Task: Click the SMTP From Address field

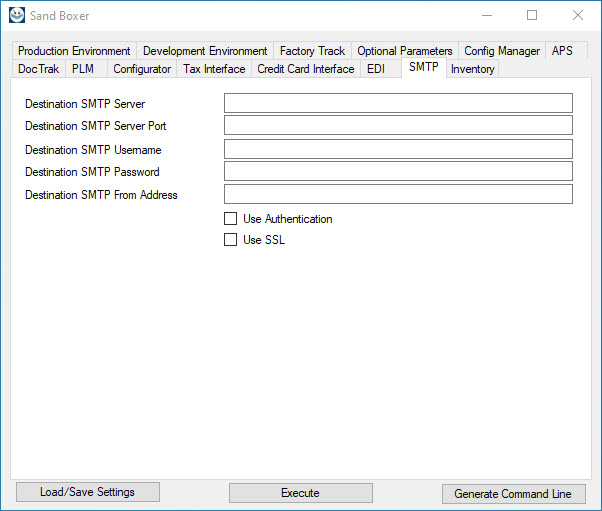Action: (x=398, y=194)
